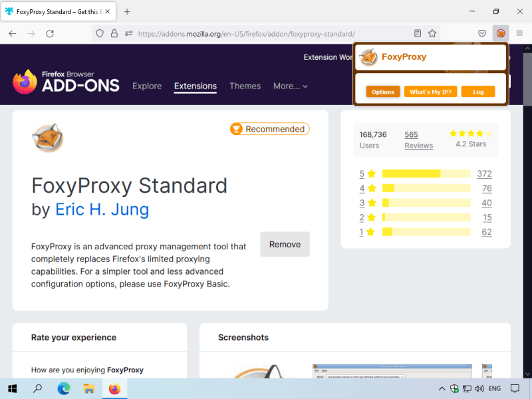Viewport: 532px width, 399px height.
Task: Reload the current page
Action: [50, 33]
